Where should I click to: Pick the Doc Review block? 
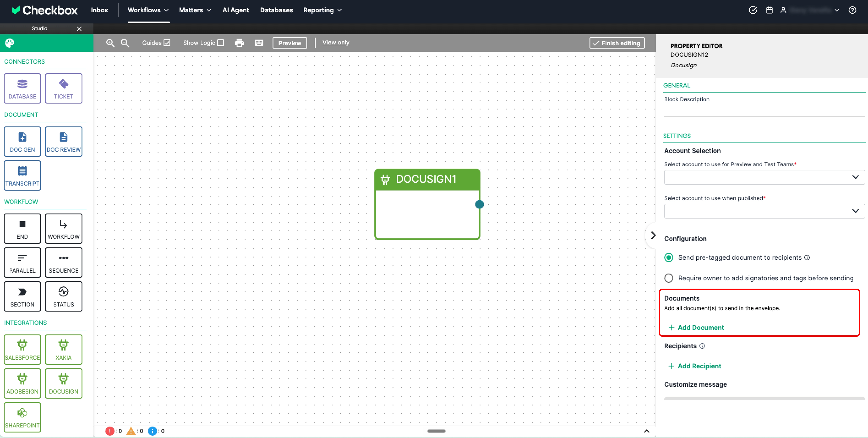(63, 142)
